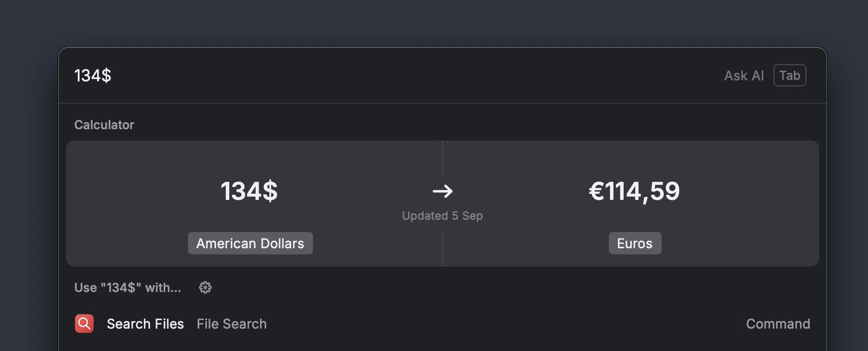Click the Tab key badge
This screenshot has width=868, height=351.
pyautogui.click(x=789, y=75)
